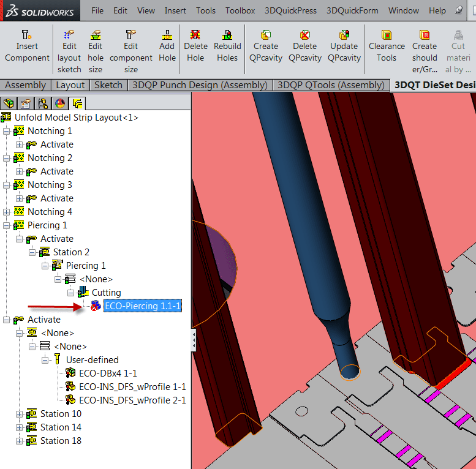Click Delete QPcavity tool
The width and height of the screenshot is (476, 469).
coord(305,46)
